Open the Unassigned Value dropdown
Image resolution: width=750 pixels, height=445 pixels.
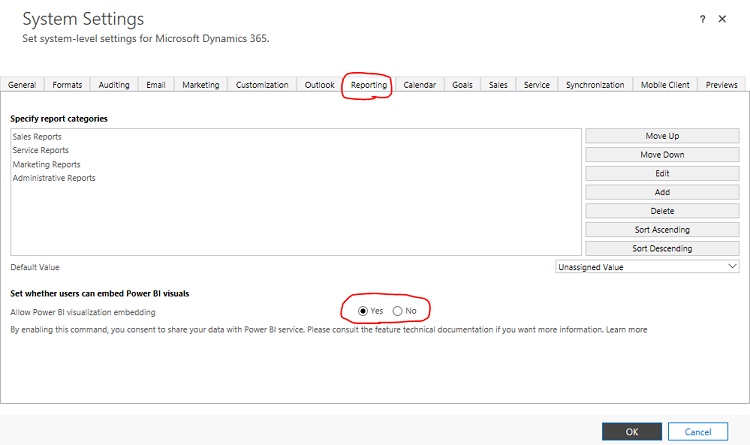[x=647, y=267]
